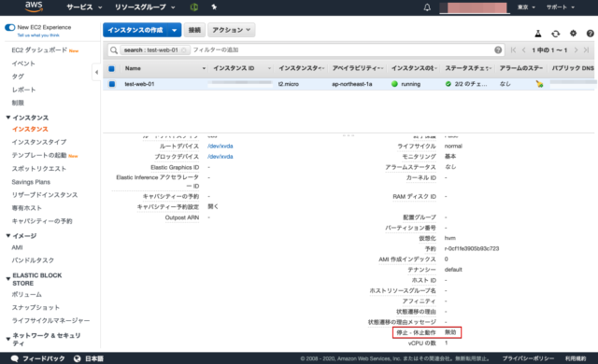This screenshot has height=364, width=598.
Task: Go to last page of results
Action: click(586, 49)
